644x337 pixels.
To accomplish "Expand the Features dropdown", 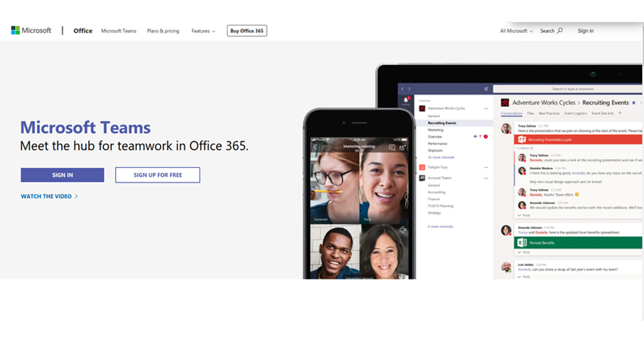I will click(x=203, y=31).
